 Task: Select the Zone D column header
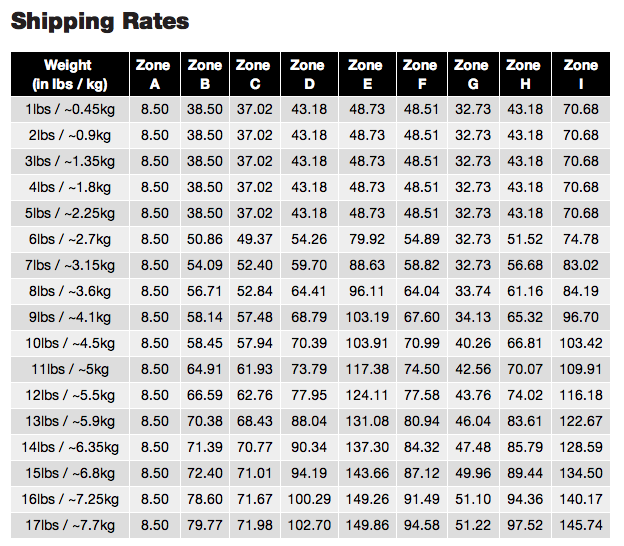pyautogui.click(x=307, y=74)
